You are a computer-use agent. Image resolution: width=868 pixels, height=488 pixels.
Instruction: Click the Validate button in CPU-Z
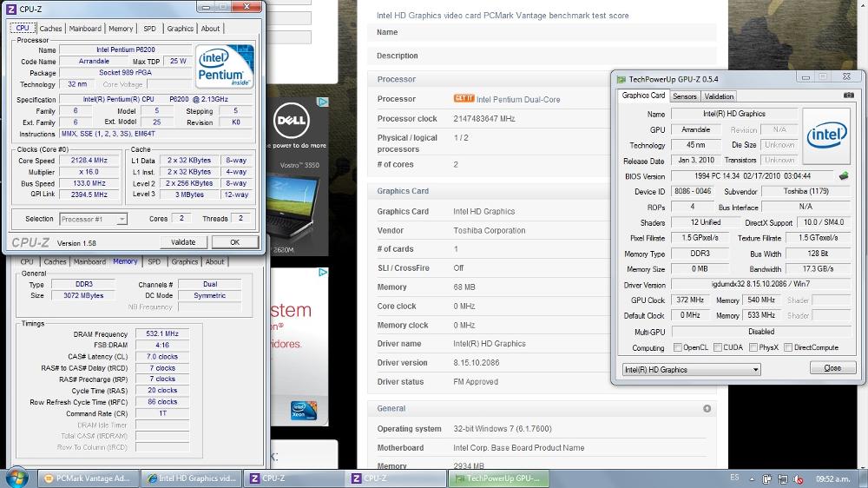pyautogui.click(x=183, y=242)
